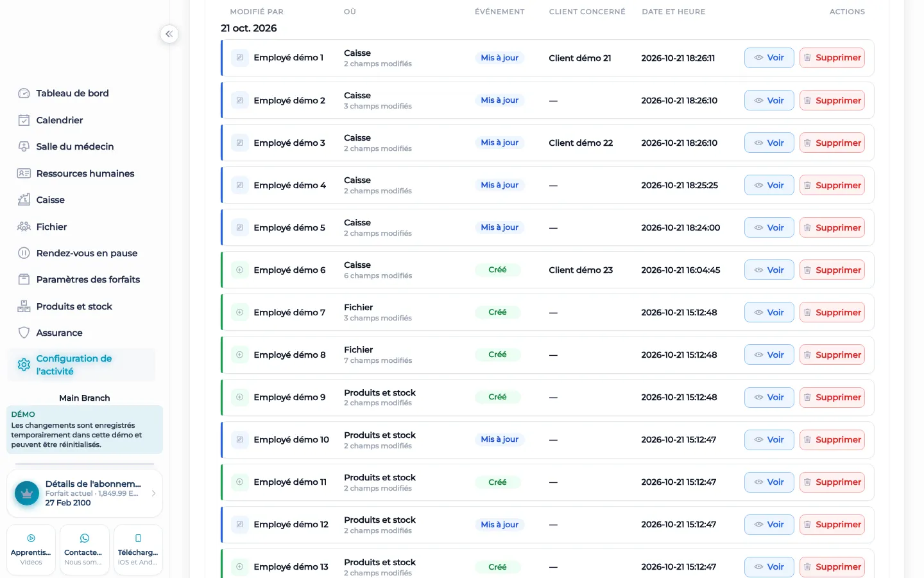Collapse the sidebar with the double chevron
The width and height of the screenshot is (924, 578).
coord(169,34)
